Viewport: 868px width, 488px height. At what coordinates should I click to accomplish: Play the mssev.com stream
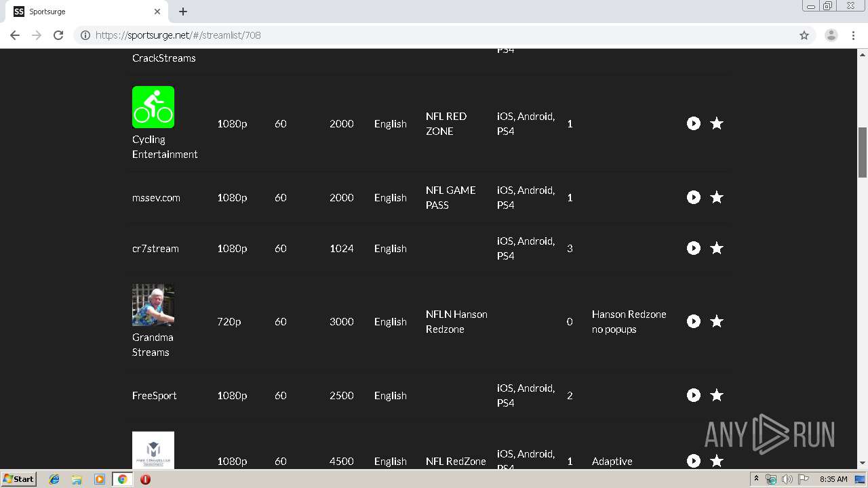coord(693,197)
